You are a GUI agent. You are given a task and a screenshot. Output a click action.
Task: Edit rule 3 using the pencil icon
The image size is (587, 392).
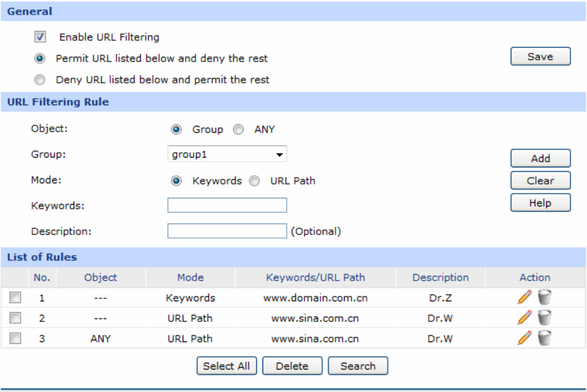524,338
